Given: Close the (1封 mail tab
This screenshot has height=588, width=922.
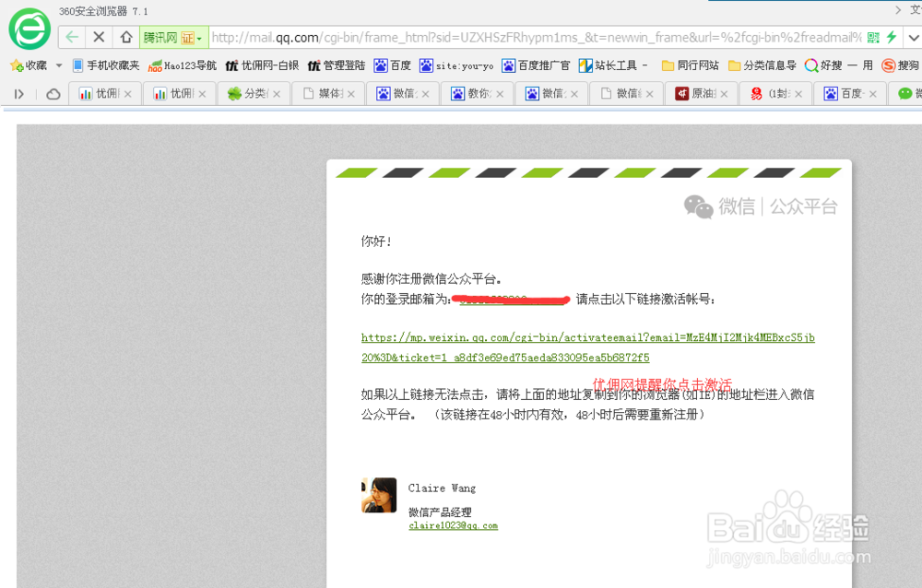Looking at the screenshot, I should point(798,94).
